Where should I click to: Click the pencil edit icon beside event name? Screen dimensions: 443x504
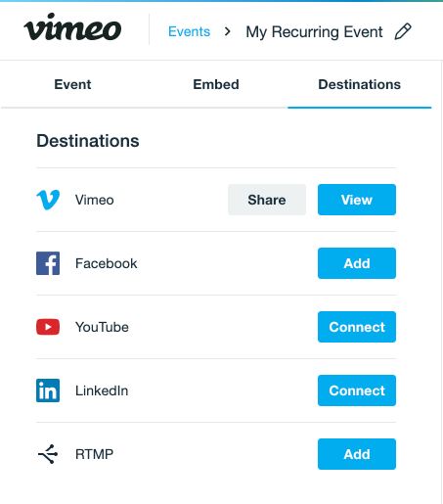coord(403,31)
